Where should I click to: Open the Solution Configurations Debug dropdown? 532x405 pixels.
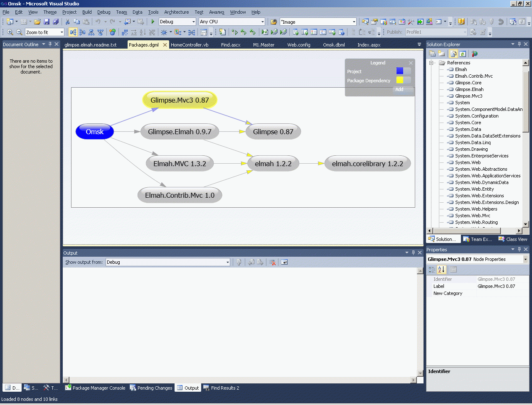(193, 22)
